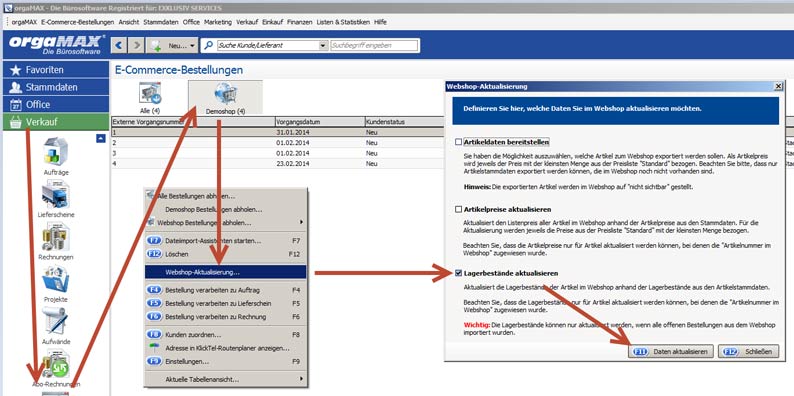The image size is (794, 396).
Task: Open the Einkauf menu
Action: (x=272, y=22)
